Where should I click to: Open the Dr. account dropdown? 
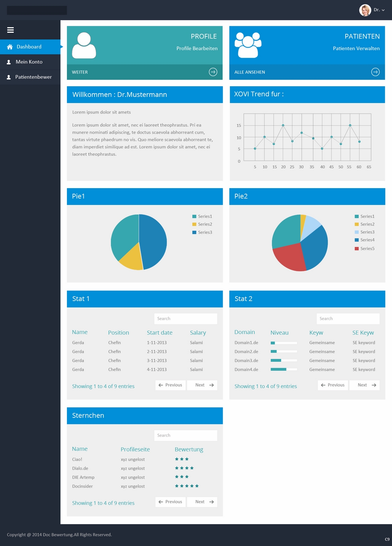(379, 10)
